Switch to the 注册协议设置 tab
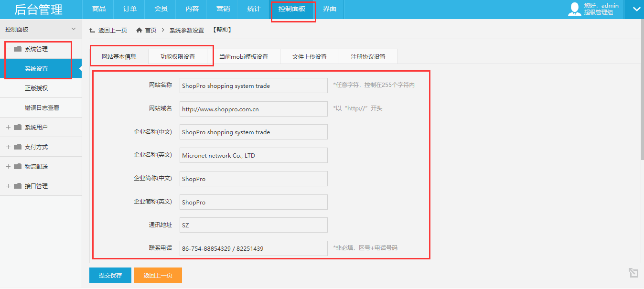This screenshot has width=644, height=289. pyautogui.click(x=368, y=56)
